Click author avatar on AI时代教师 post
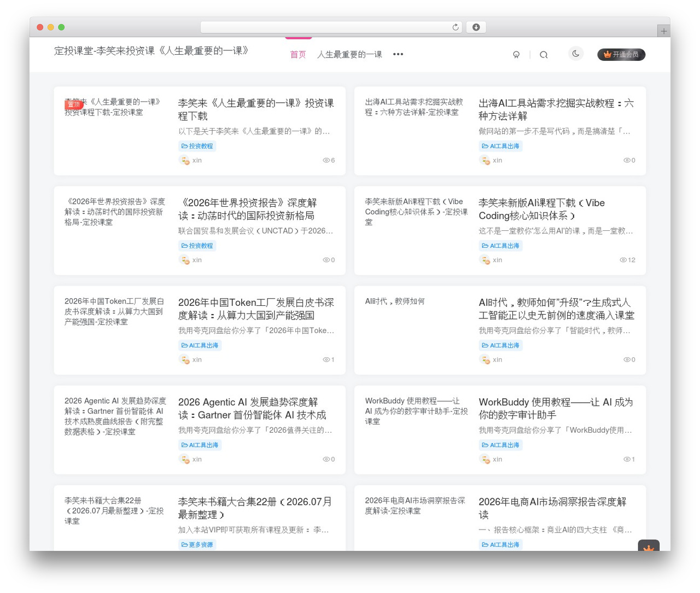This screenshot has width=700, height=593. tap(485, 359)
